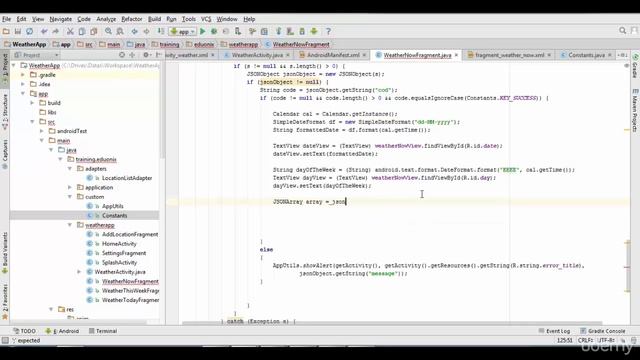
Task: Click the Make Project icon
Action: 161,31
